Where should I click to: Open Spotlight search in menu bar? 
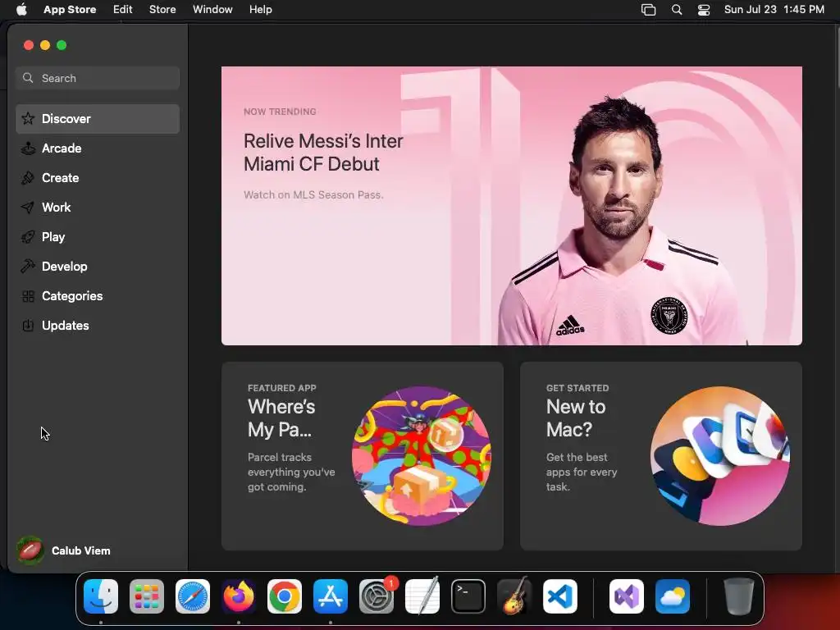[x=677, y=10]
